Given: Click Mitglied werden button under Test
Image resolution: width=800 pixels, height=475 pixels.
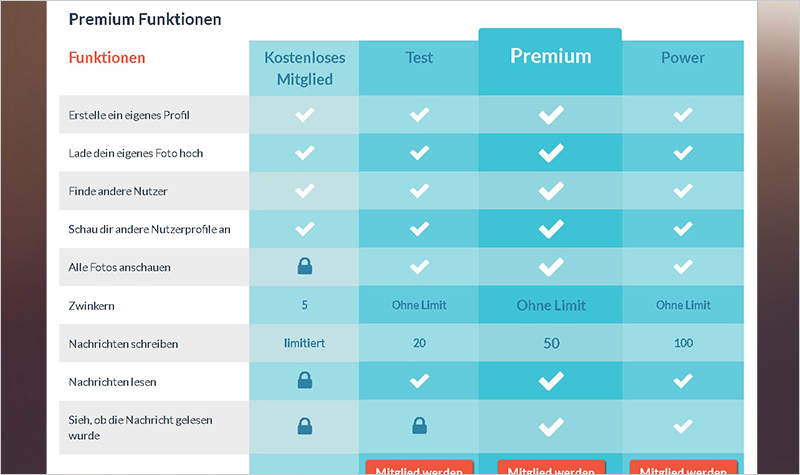Looking at the screenshot, I should pyautogui.click(x=419, y=467).
